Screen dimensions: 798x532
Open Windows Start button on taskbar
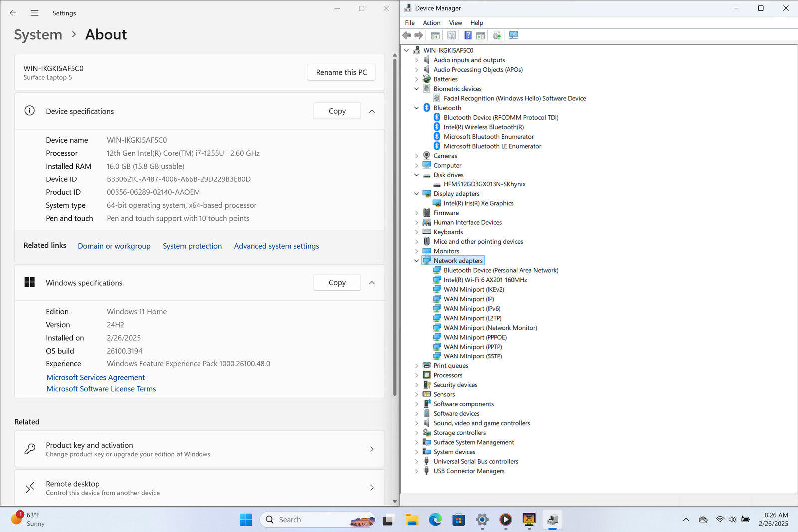(x=246, y=520)
